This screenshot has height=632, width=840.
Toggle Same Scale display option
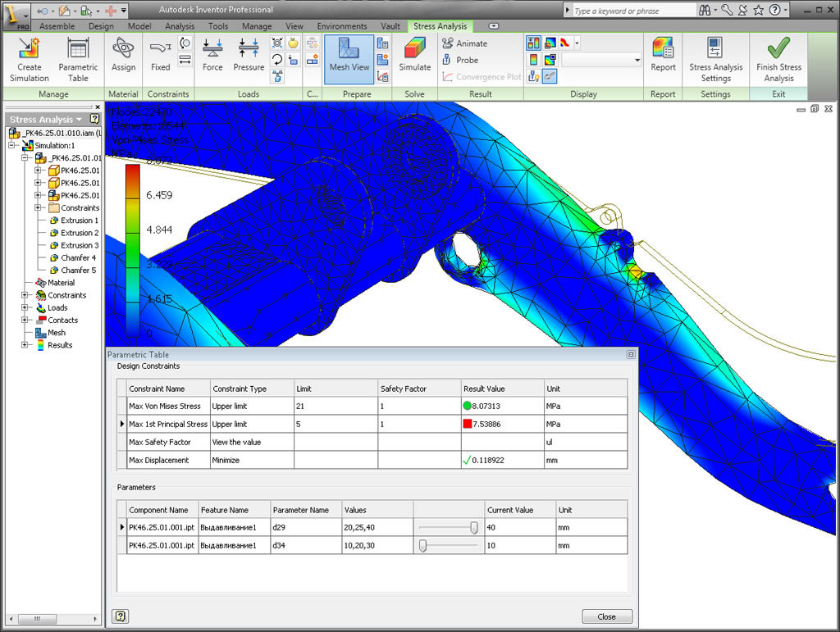(533, 43)
